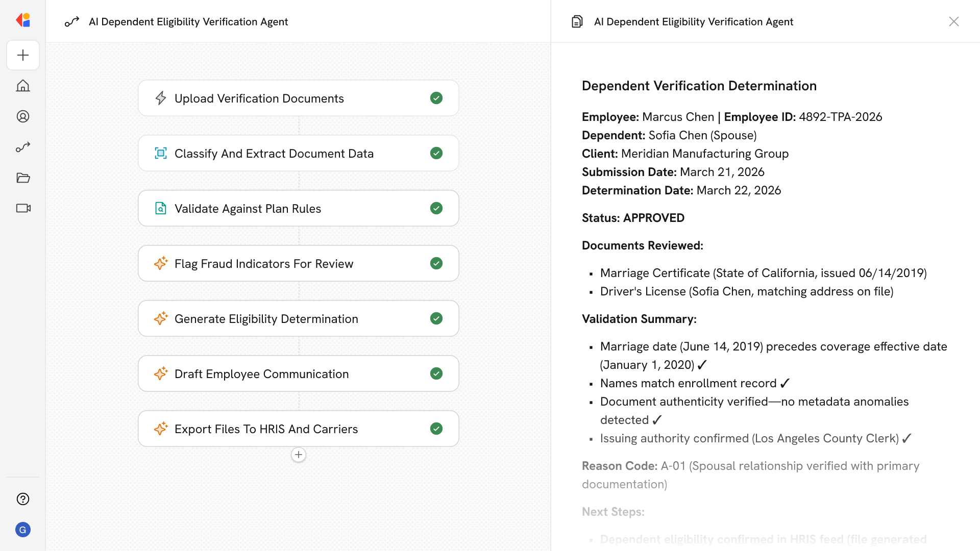
Task: Click green check on Export Files step
Action: click(436, 429)
